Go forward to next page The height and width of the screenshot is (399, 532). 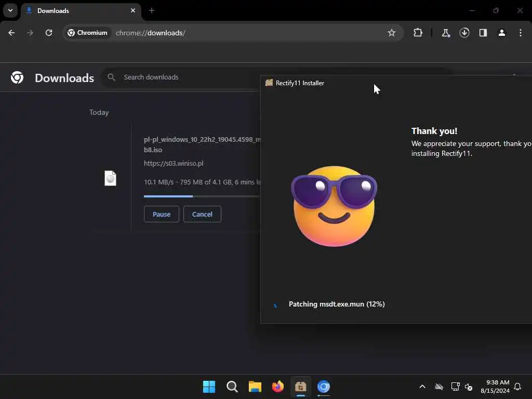[x=30, y=33]
